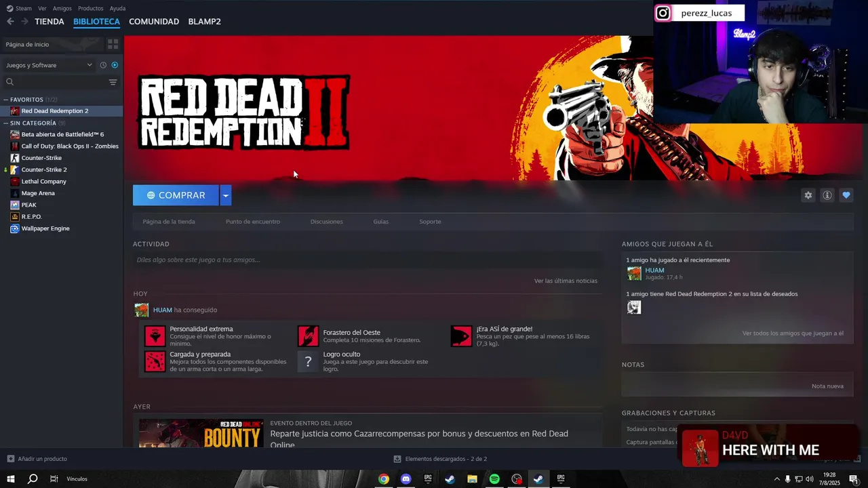Open the library grid view icon
868x488 pixels.
click(x=113, y=44)
